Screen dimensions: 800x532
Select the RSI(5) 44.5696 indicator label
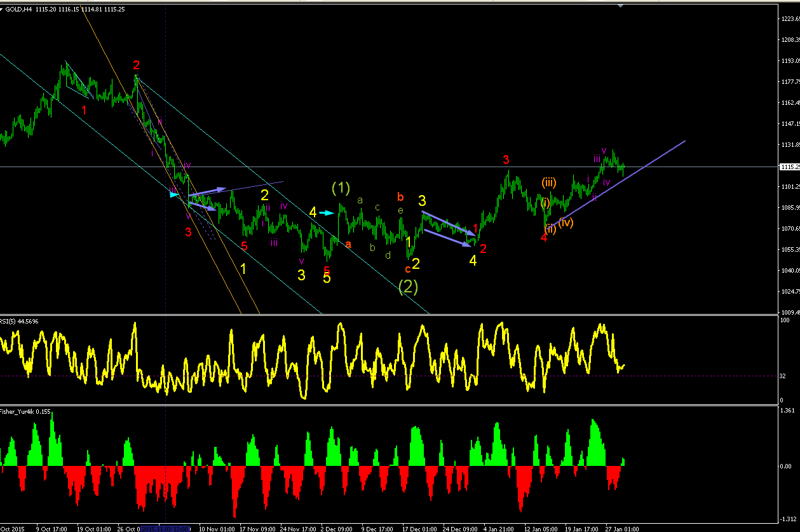(x=18, y=321)
